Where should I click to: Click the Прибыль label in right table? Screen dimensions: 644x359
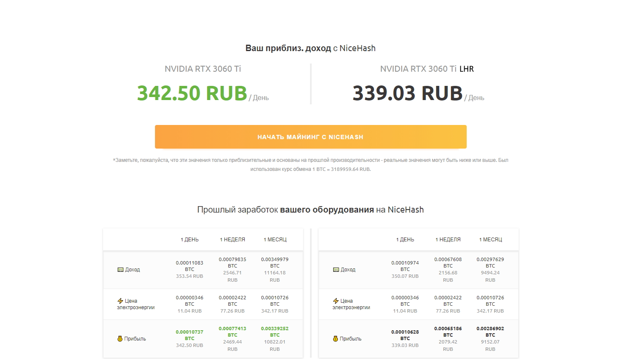(350, 339)
